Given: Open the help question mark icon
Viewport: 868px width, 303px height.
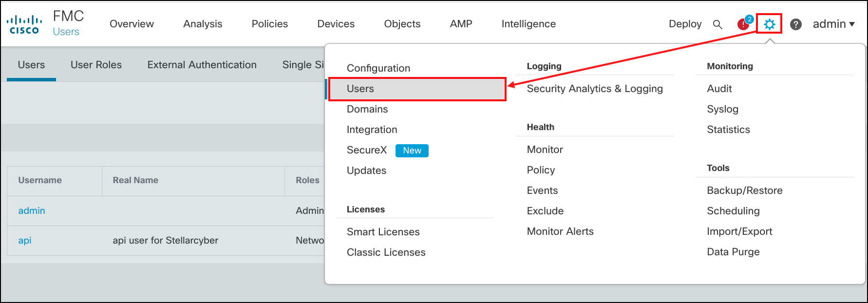Looking at the screenshot, I should [795, 24].
